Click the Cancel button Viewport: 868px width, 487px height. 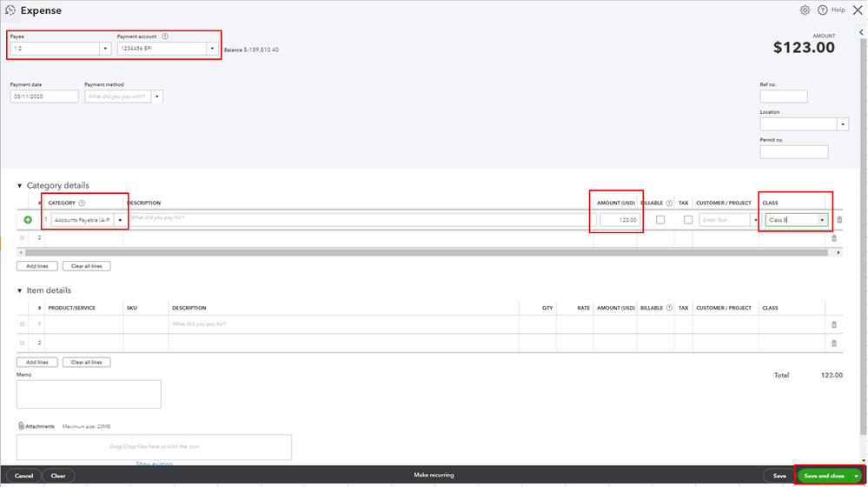23,476
